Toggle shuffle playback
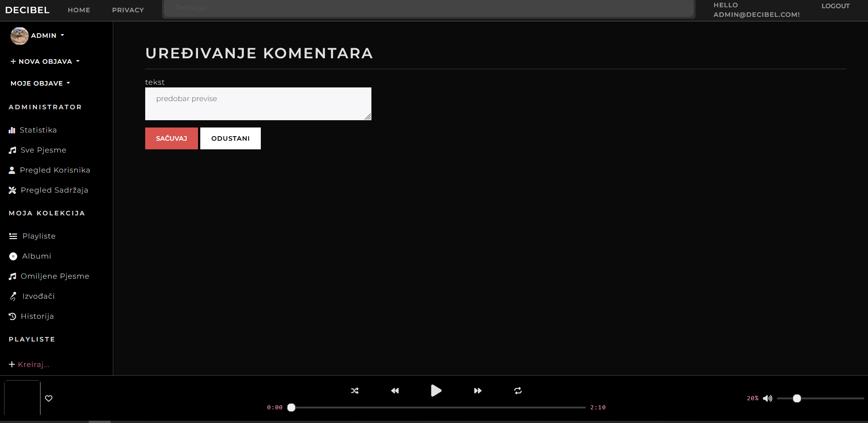 tap(355, 391)
